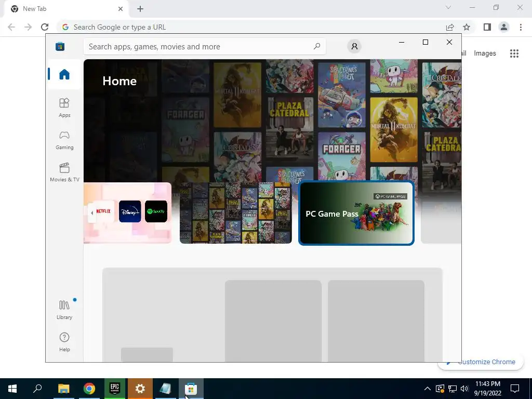Click the Microsoft Store logo icon
The width and height of the screenshot is (532, 399).
click(x=60, y=46)
